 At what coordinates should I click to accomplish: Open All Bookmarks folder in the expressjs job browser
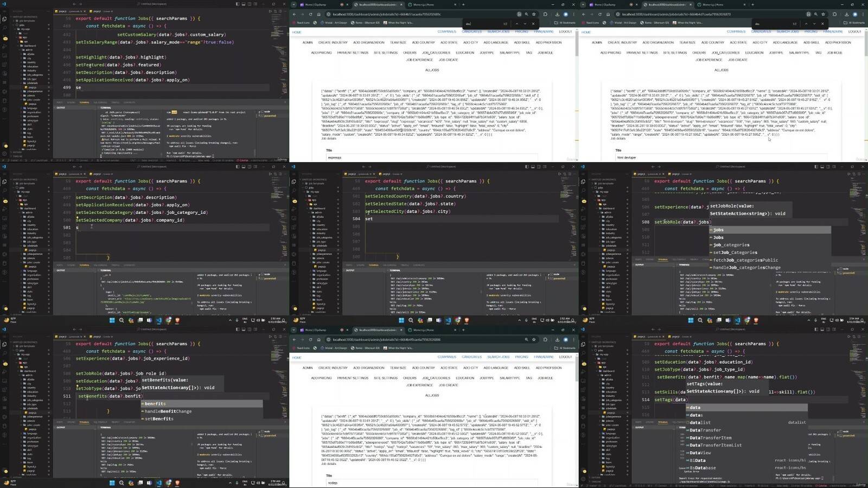tap(566, 23)
